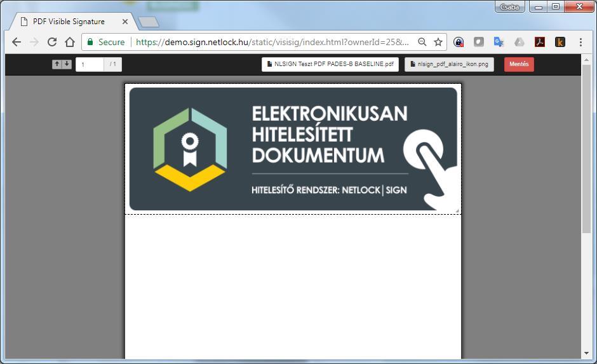Close the PDF Visible Signature tab

tap(125, 22)
